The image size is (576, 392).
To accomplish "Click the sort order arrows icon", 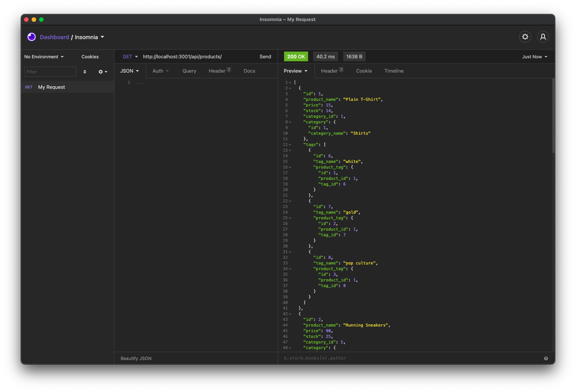I will (85, 72).
